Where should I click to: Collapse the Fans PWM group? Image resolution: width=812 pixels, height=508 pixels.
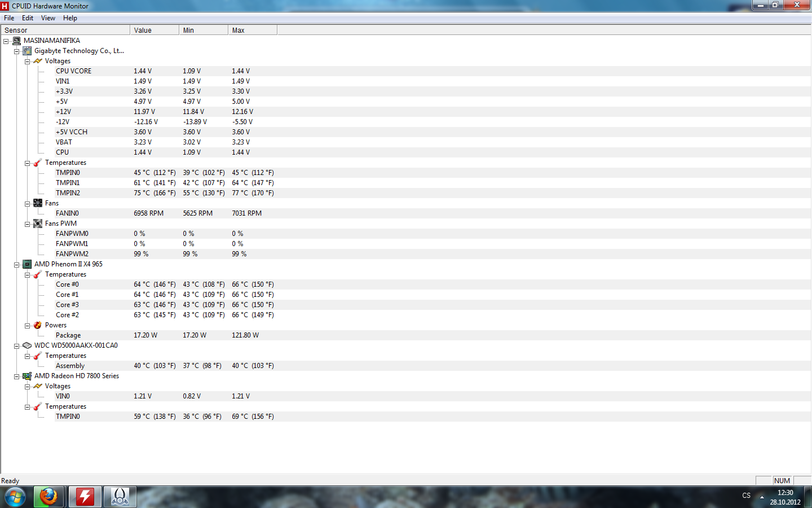[x=28, y=224]
